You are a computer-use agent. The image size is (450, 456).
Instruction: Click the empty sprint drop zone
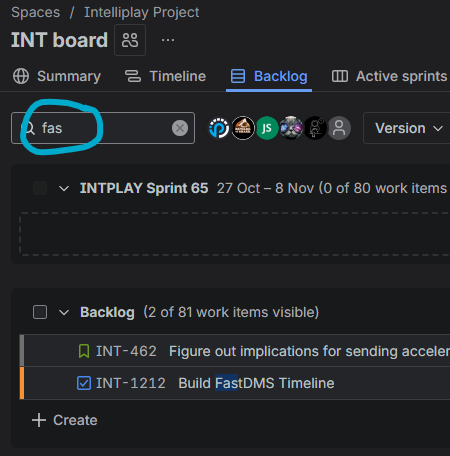(235, 234)
